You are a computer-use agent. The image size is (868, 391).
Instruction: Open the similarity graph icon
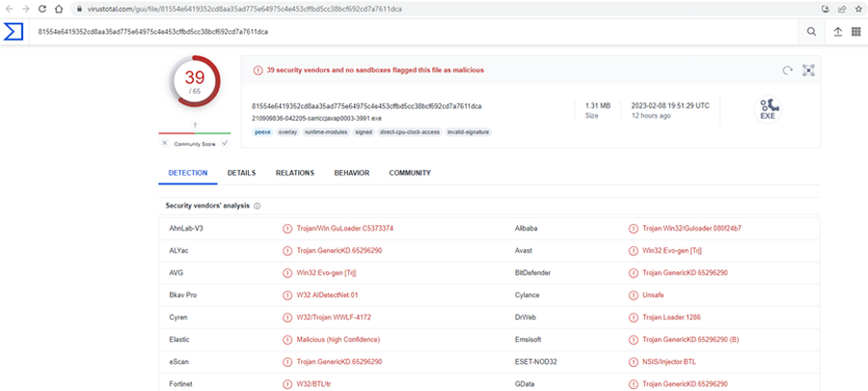point(808,70)
